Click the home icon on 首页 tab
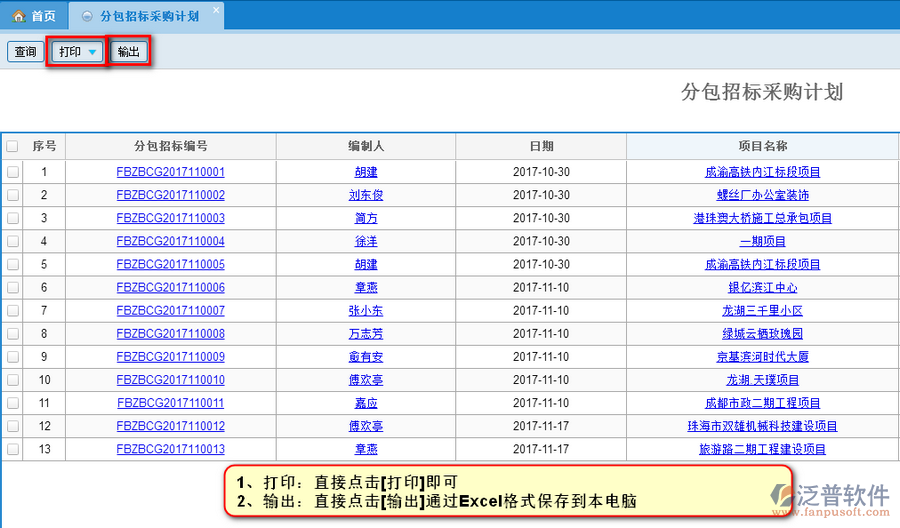The image size is (900, 528). 18,16
